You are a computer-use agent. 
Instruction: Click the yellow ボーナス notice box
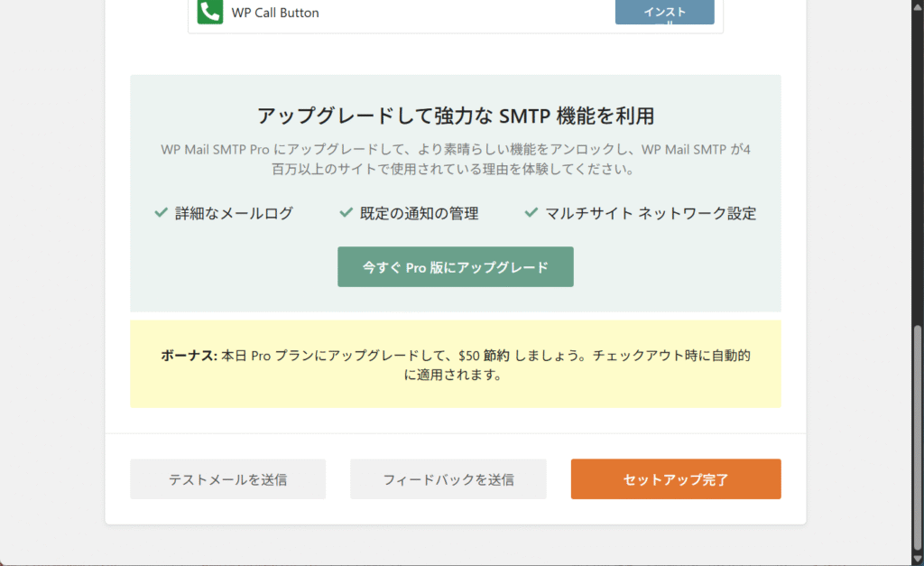[455, 364]
